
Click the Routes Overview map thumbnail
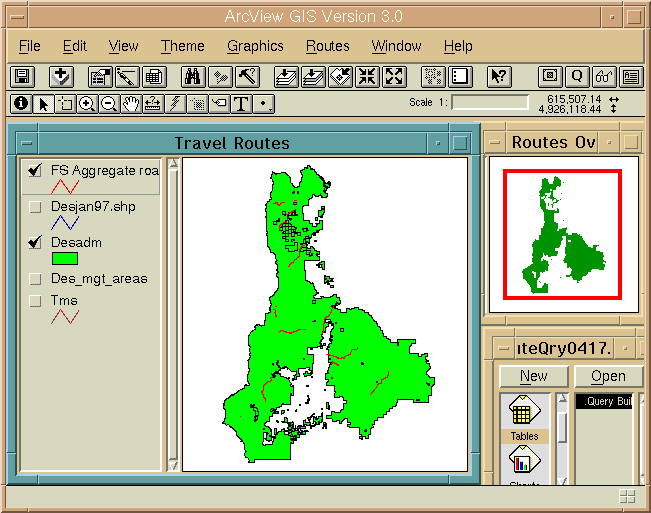click(x=563, y=234)
